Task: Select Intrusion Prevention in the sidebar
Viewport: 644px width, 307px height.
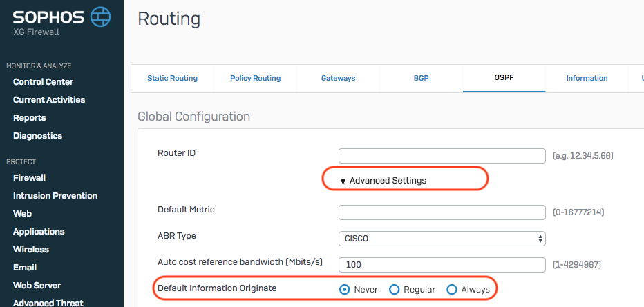Action: click(55, 196)
